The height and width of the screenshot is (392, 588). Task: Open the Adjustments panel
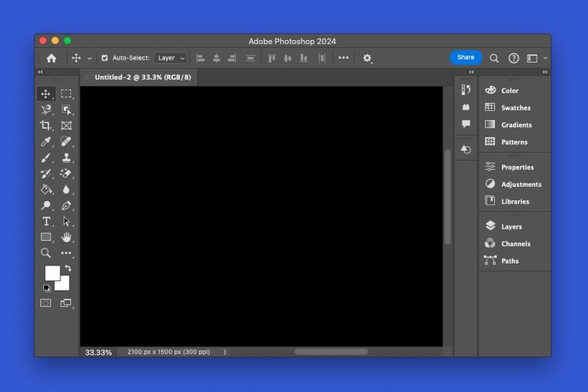pos(514,185)
